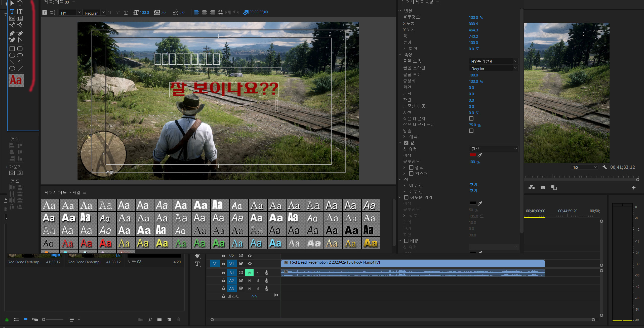Viewport: 644px width, 328px height.
Task: Select the horizontal Type tool
Action: tap(12, 12)
